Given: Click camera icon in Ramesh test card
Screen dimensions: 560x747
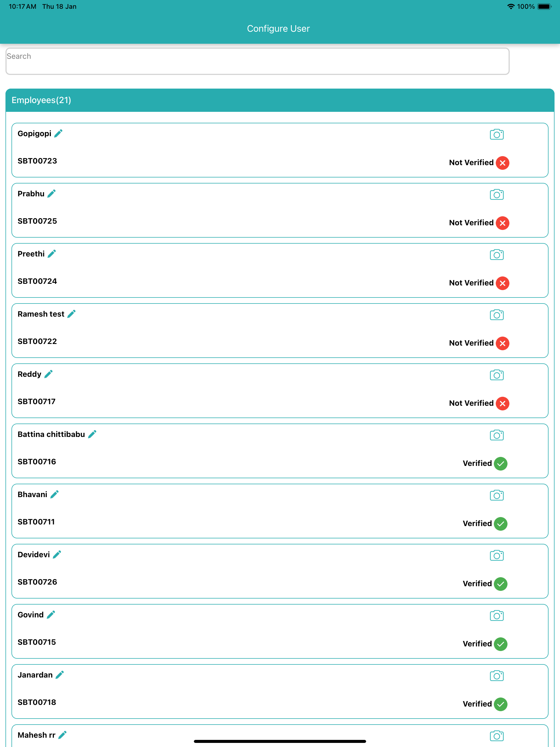Looking at the screenshot, I should (x=497, y=315).
